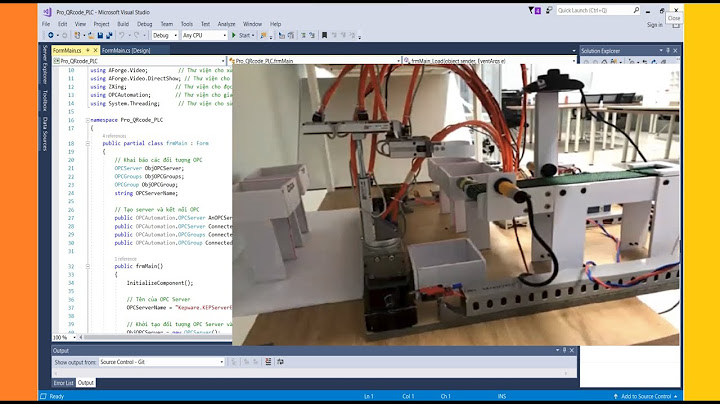Viewport: 720px width, 404px height.
Task: Open the File menu
Action: 46,24
